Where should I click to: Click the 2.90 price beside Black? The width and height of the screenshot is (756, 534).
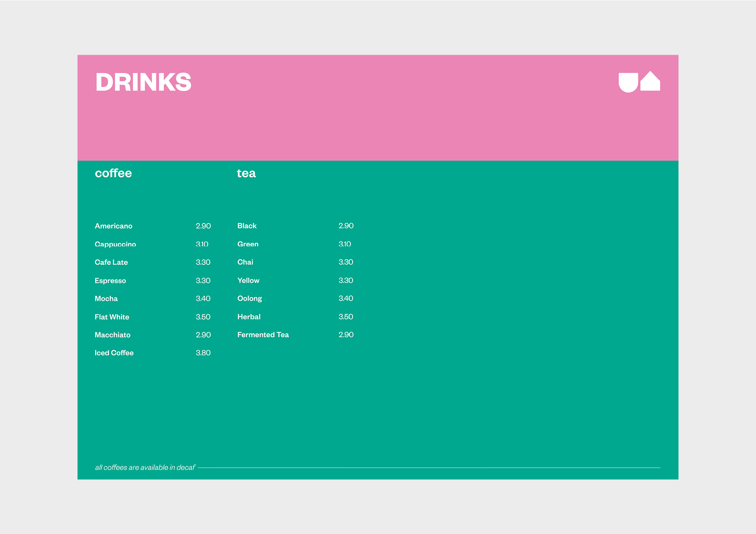pos(346,226)
